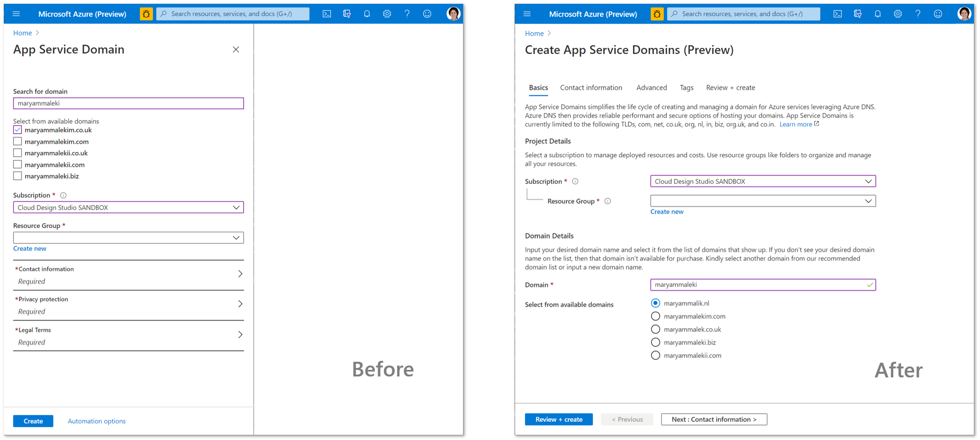
Task: Open settings gear in Before window
Action: [x=387, y=14]
